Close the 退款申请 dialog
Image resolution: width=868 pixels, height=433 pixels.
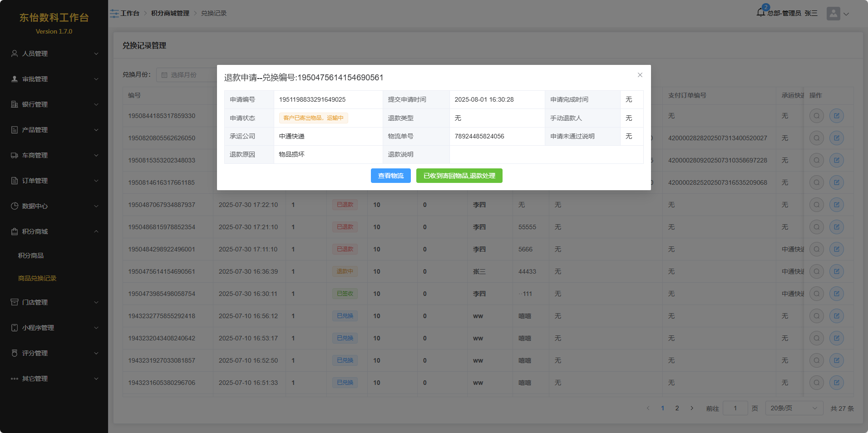(x=640, y=75)
